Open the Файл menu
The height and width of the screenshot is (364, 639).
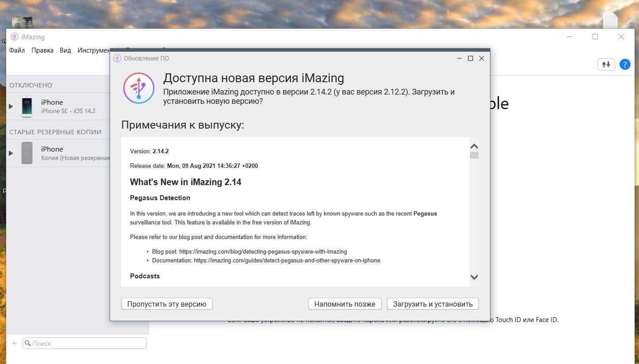17,50
